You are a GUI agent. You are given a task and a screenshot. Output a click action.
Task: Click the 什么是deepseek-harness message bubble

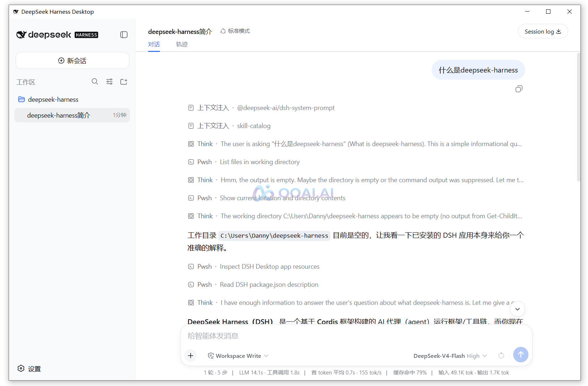click(x=478, y=70)
